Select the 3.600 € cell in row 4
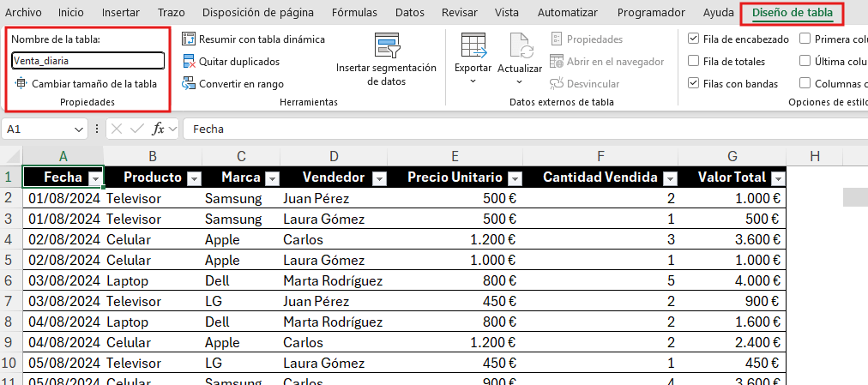The image size is (868, 385). (732, 239)
